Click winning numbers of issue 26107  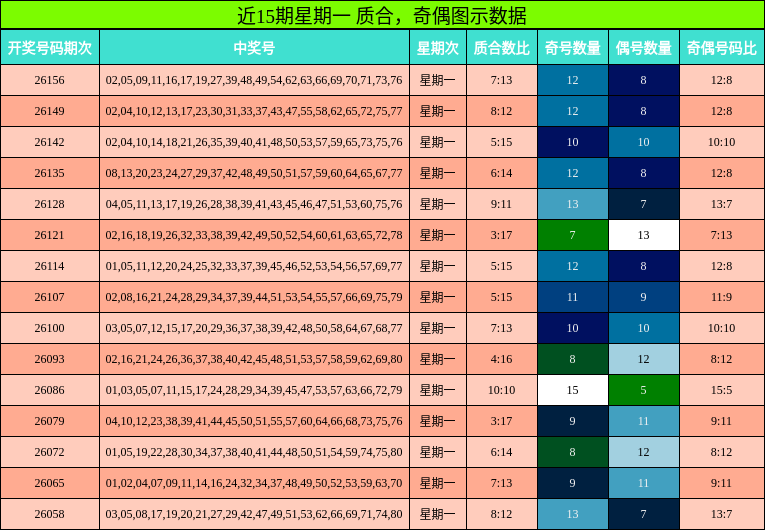coord(254,297)
